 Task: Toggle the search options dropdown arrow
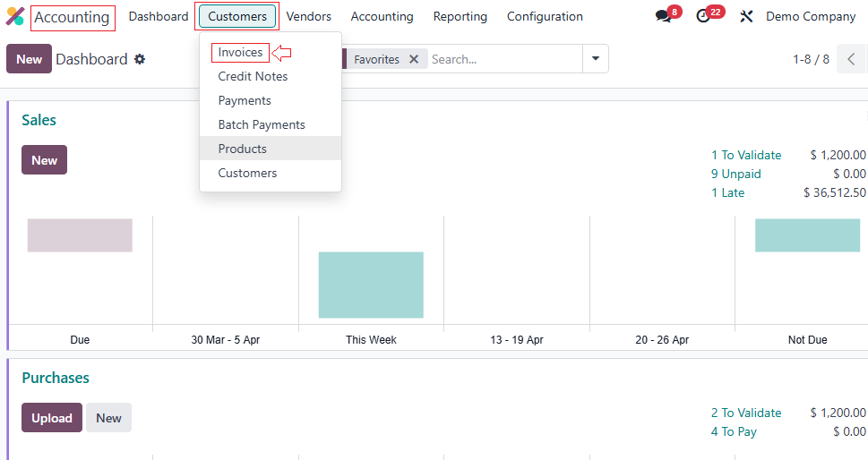tap(595, 59)
